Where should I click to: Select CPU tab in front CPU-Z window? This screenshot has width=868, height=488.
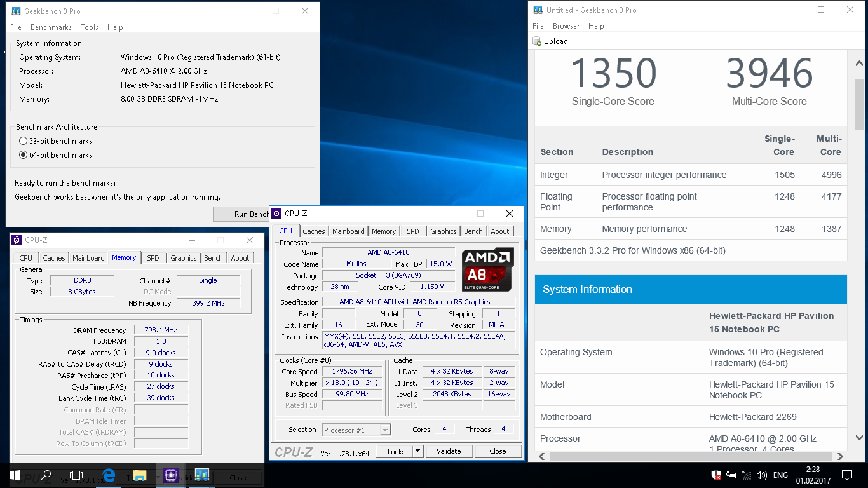coord(286,231)
